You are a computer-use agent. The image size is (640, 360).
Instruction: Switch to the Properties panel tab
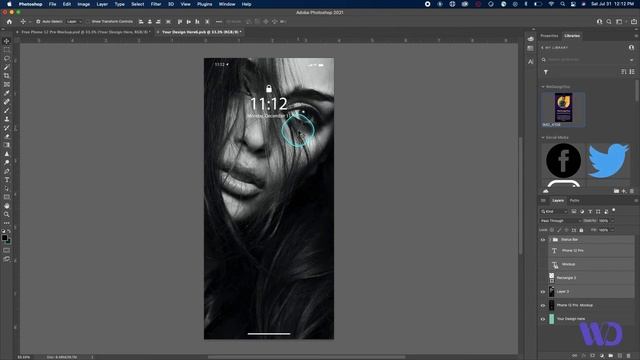pyautogui.click(x=549, y=36)
